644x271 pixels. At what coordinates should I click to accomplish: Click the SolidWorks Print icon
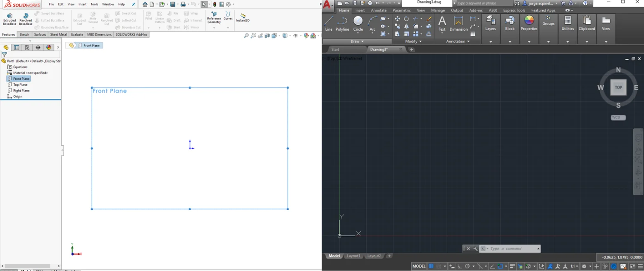183,5
